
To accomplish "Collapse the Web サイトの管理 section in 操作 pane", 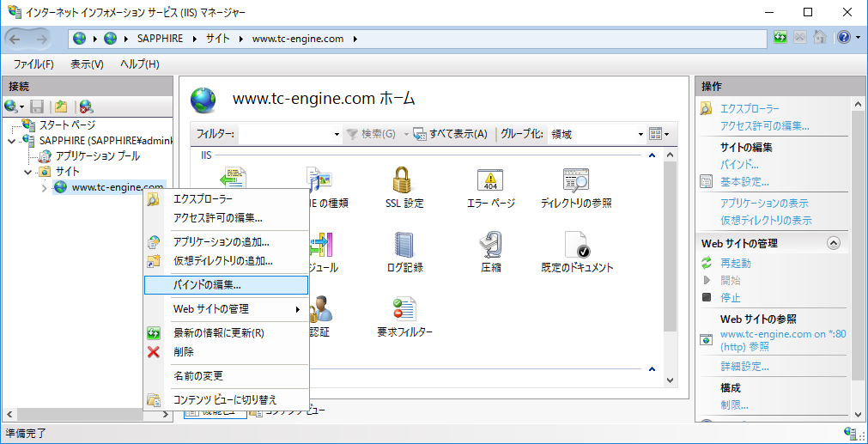I will (833, 243).
